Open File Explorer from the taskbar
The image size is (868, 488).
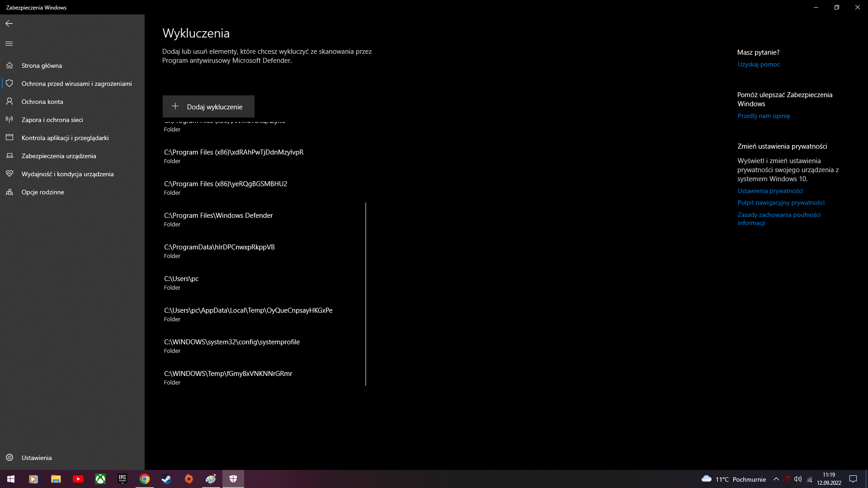pyautogui.click(x=56, y=479)
